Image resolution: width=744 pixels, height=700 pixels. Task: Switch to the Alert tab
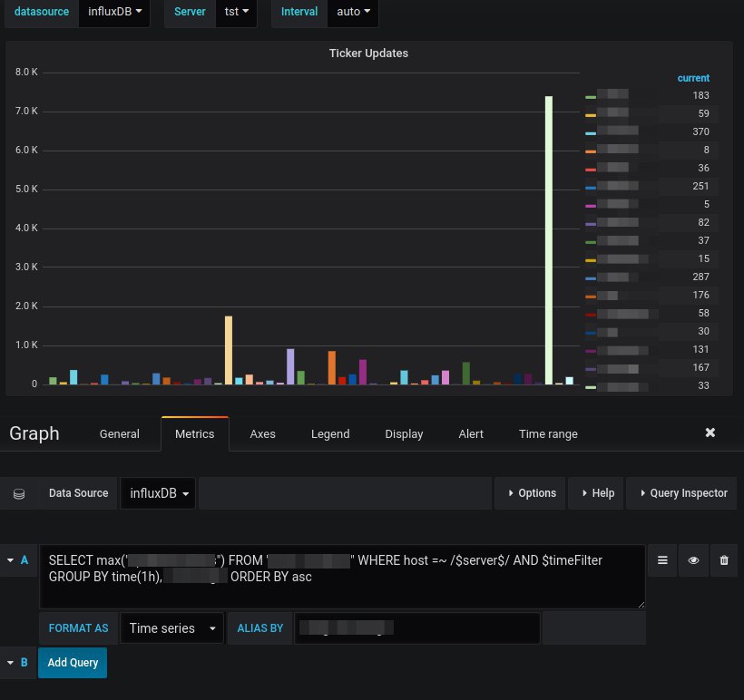pos(471,434)
